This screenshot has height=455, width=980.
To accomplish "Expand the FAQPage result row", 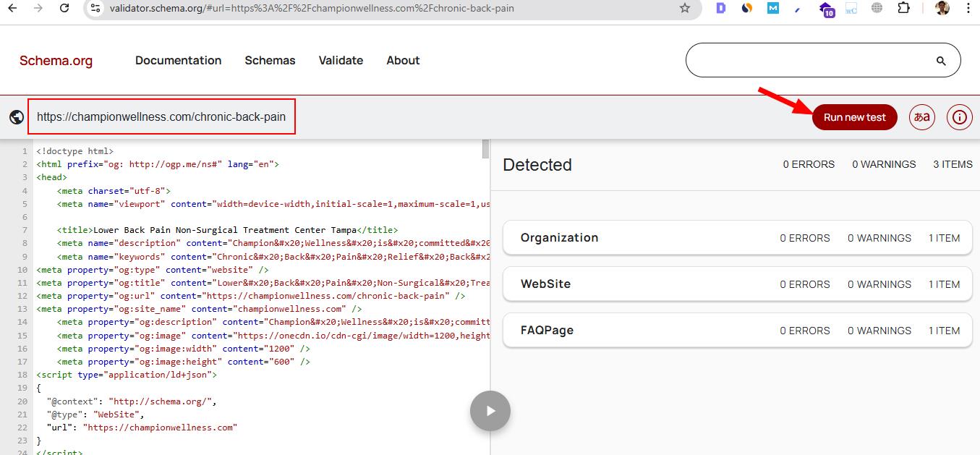I will (737, 331).
